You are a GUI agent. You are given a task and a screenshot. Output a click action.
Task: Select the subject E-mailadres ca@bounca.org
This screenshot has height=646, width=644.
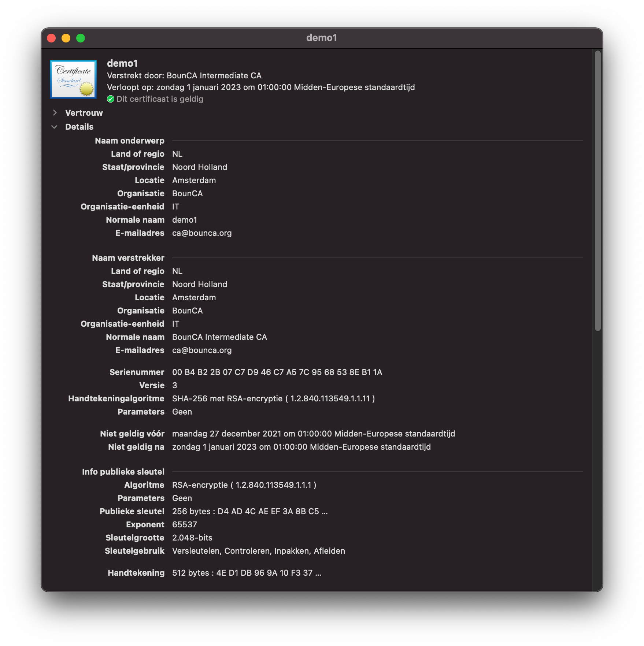click(x=202, y=233)
